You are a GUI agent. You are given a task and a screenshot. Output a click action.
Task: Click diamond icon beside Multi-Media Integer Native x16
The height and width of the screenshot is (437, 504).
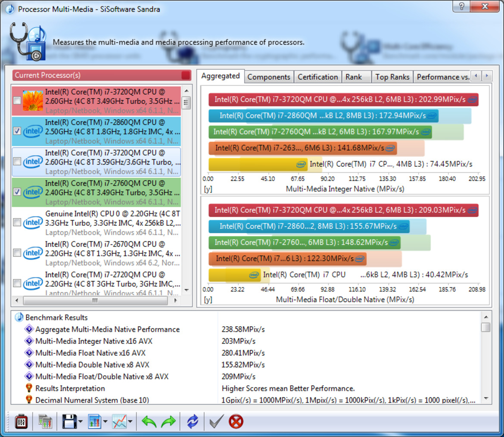click(29, 341)
